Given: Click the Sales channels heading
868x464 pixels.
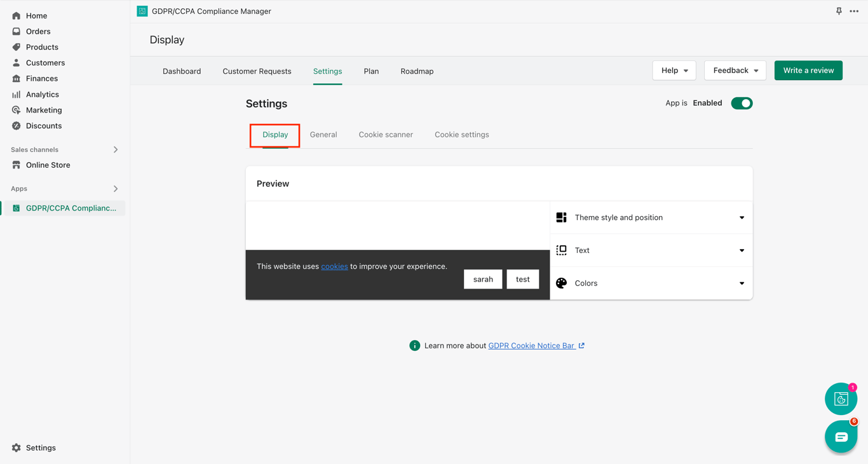Looking at the screenshot, I should [34, 150].
